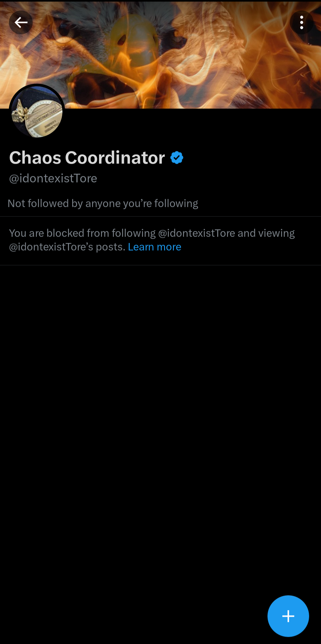
Task: Tap the gold eagle figurine in avatar
Action: (20, 111)
